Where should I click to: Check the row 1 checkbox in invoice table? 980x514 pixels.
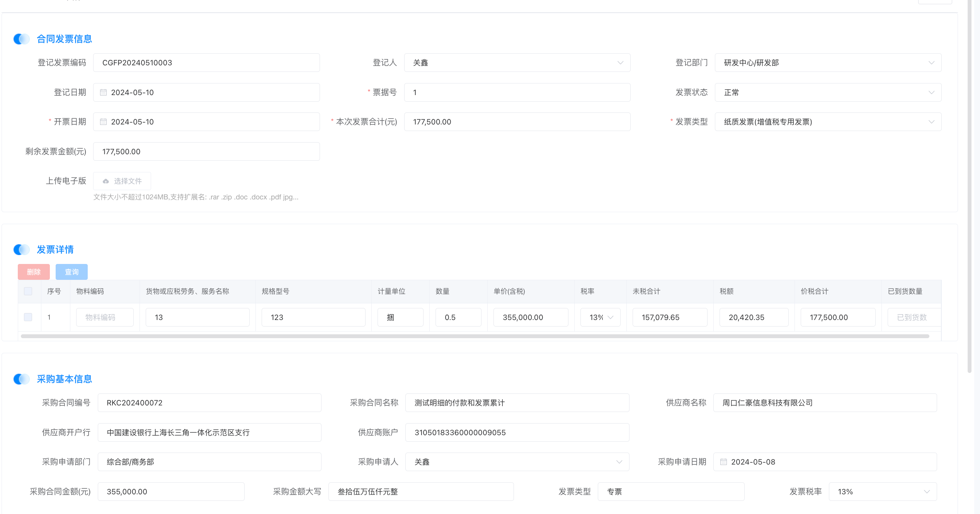(28, 317)
